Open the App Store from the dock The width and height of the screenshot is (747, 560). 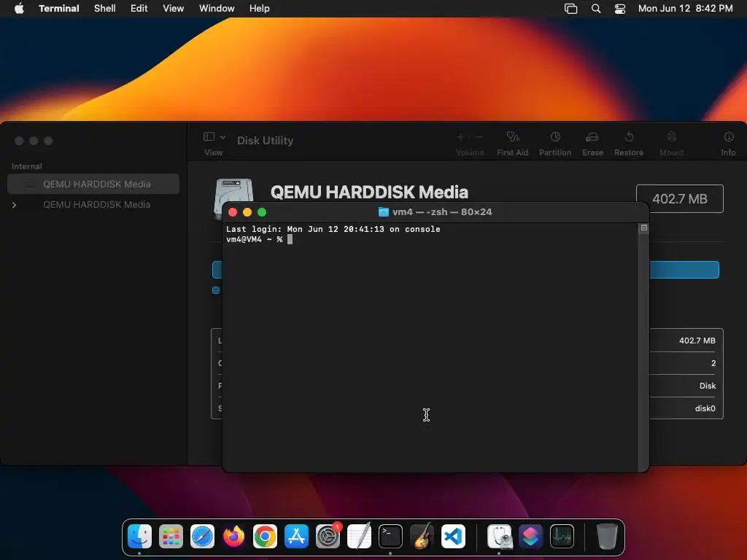point(296,536)
